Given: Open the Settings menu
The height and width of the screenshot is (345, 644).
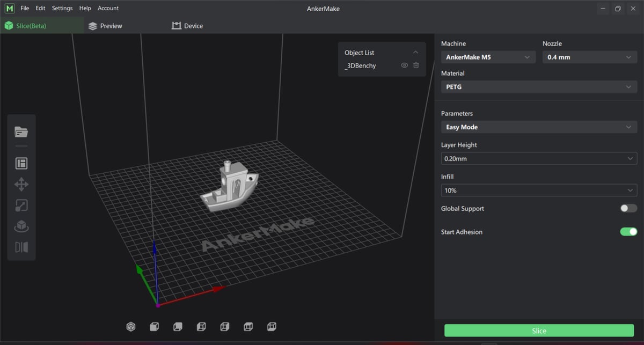Looking at the screenshot, I should pos(62,8).
